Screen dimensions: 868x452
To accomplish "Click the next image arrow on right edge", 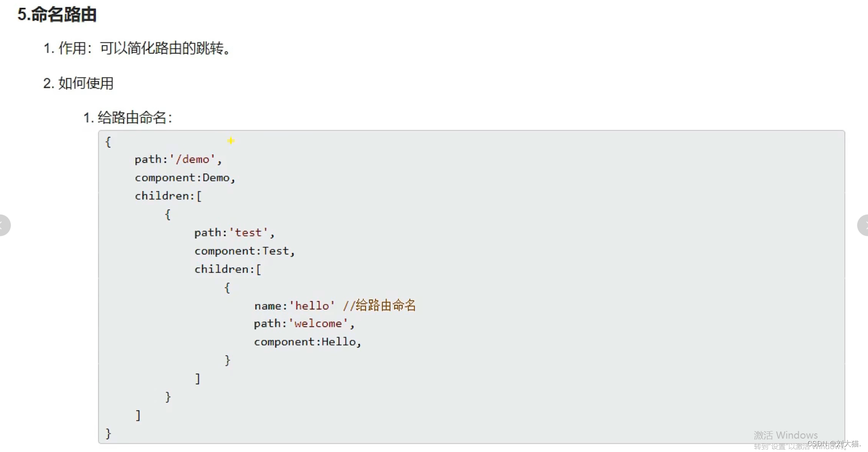I will (x=864, y=225).
